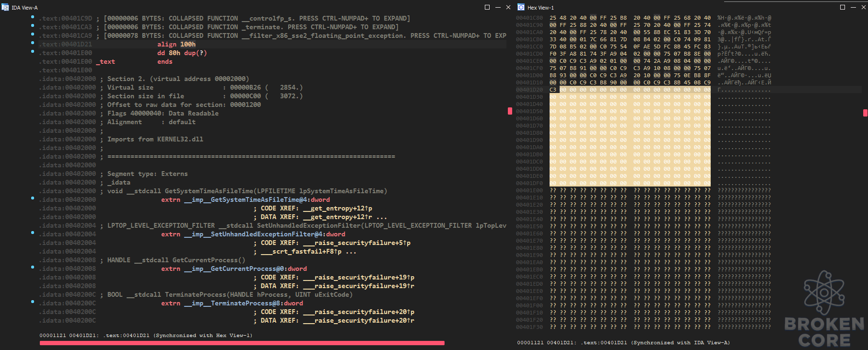This screenshot has height=350, width=868.
Task: Toggle breakpoint dot beside __imp__TerminateProcess@8 line
Action: click(x=33, y=302)
